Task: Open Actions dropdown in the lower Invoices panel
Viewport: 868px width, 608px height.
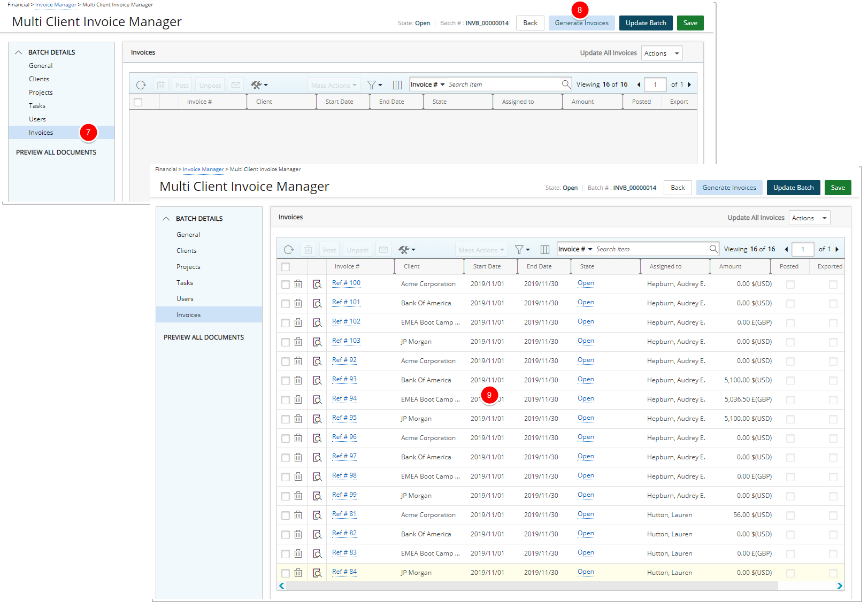Action: pos(809,218)
